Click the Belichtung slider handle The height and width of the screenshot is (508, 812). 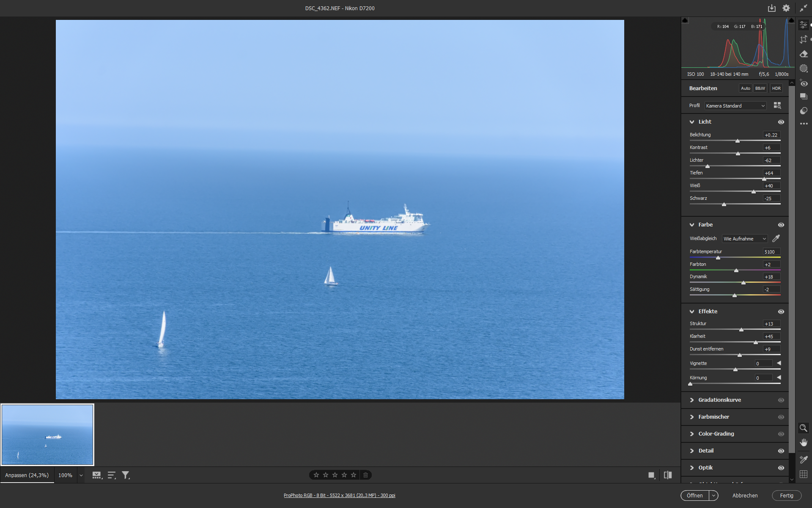tap(738, 141)
